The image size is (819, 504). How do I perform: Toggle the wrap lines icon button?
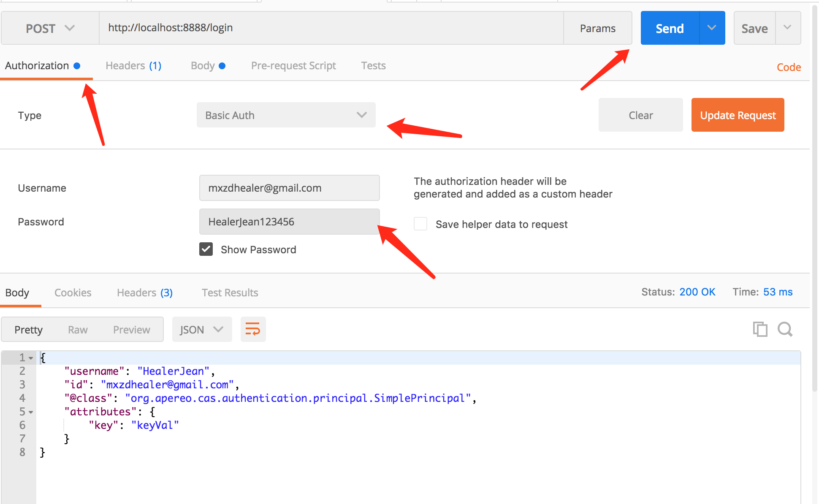253,329
